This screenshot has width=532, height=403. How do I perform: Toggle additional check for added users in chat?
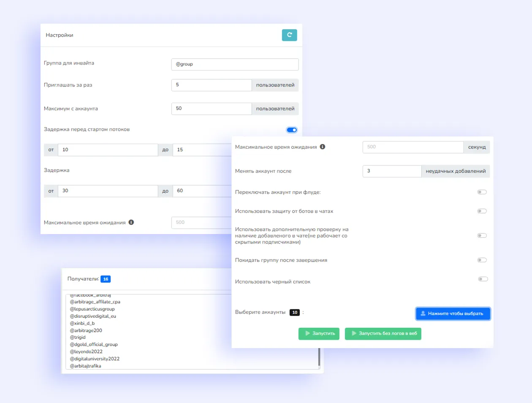click(482, 236)
